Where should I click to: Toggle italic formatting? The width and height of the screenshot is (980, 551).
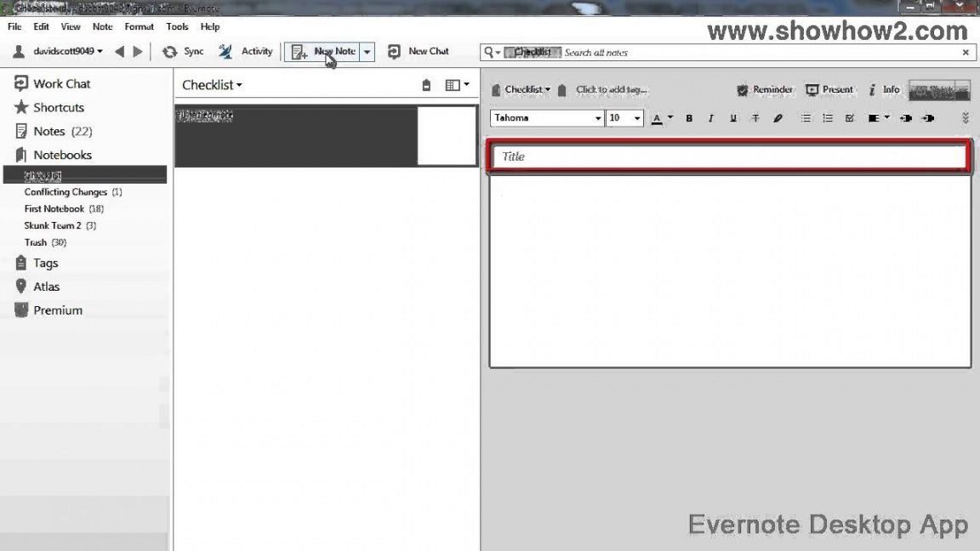pos(710,119)
